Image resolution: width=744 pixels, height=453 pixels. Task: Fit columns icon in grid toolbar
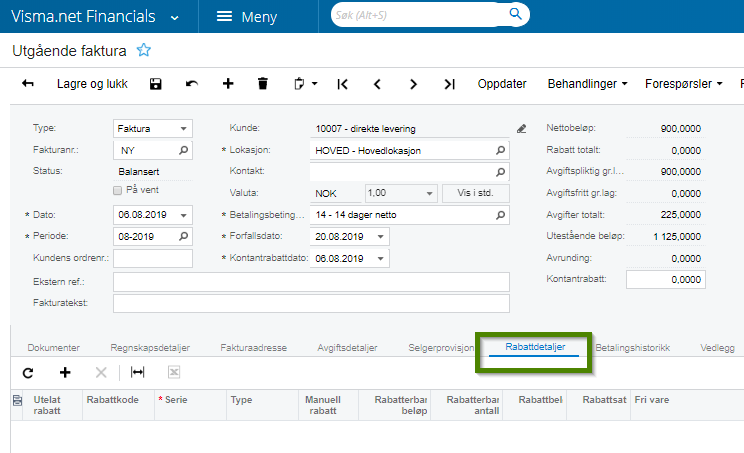[138, 372]
